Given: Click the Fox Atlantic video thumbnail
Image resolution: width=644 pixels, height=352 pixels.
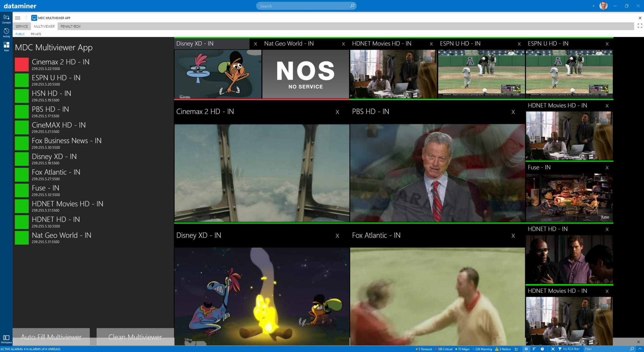Looking at the screenshot, I should click(437, 296).
